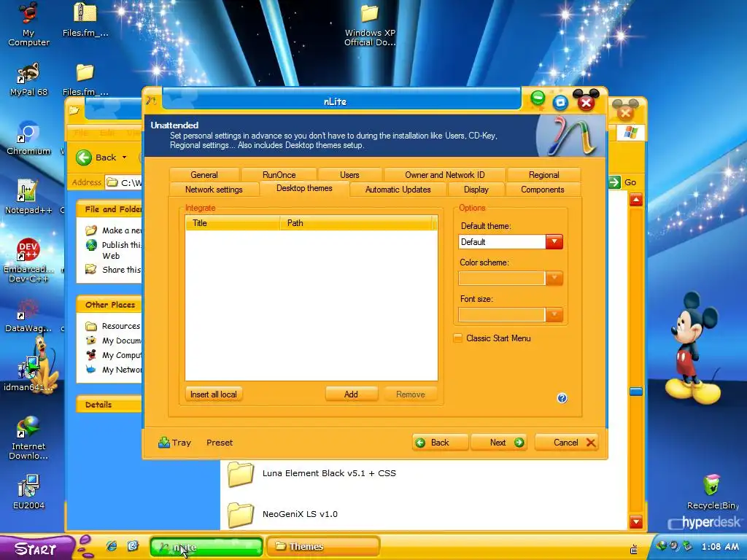Click the Title column header

[x=233, y=223]
